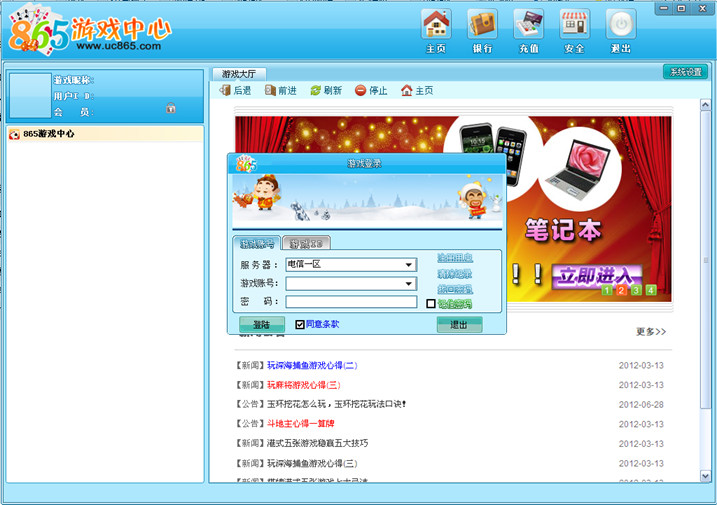
Task: Click the 退出 button in login dialog
Action: 459,324
